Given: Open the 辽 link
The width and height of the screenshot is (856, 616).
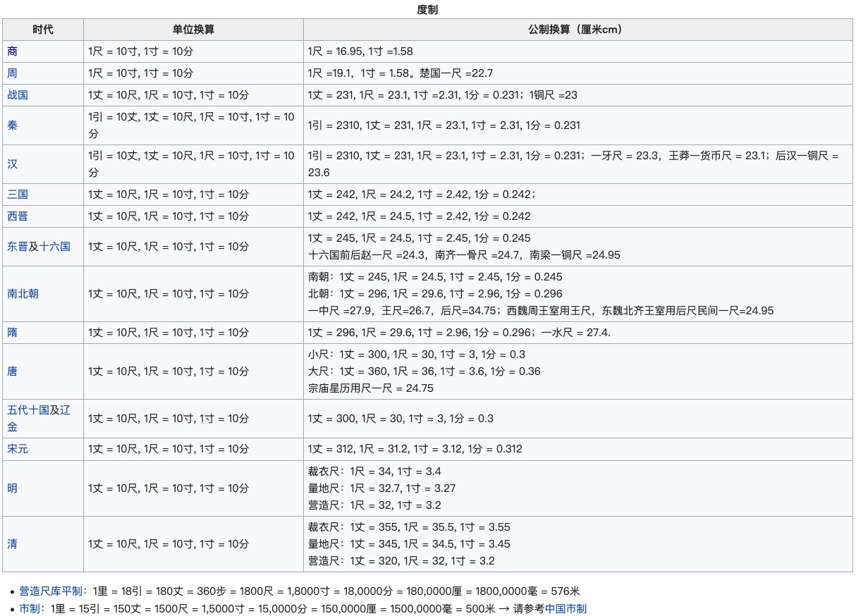Looking at the screenshot, I should tap(66, 410).
